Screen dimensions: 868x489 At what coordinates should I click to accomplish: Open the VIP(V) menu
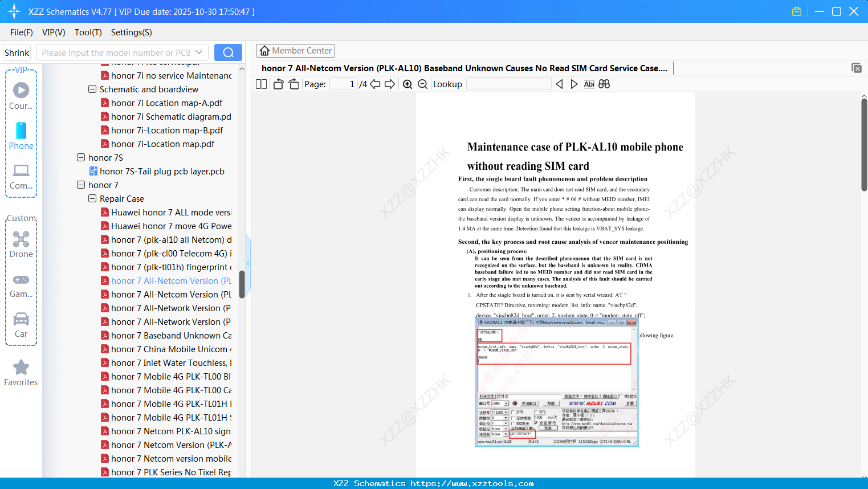(x=54, y=32)
